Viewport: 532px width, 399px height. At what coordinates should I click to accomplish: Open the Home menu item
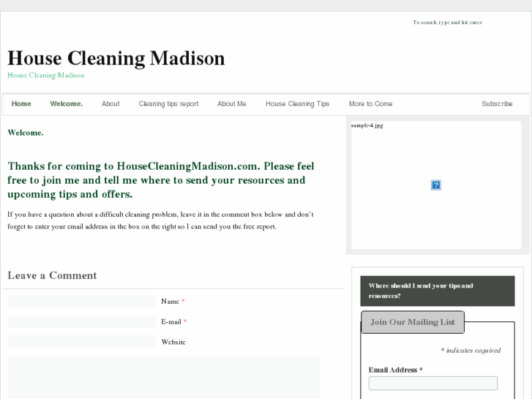coord(21,104)
